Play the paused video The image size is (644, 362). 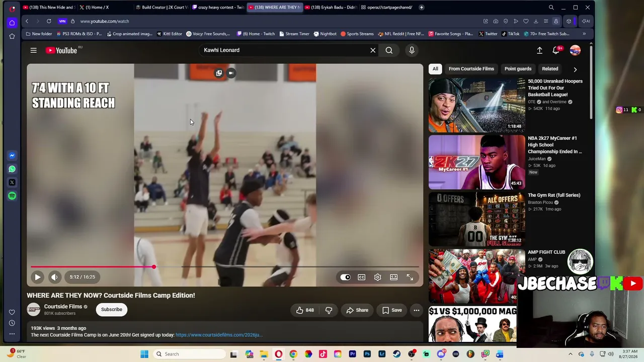[x=37, y=277]
